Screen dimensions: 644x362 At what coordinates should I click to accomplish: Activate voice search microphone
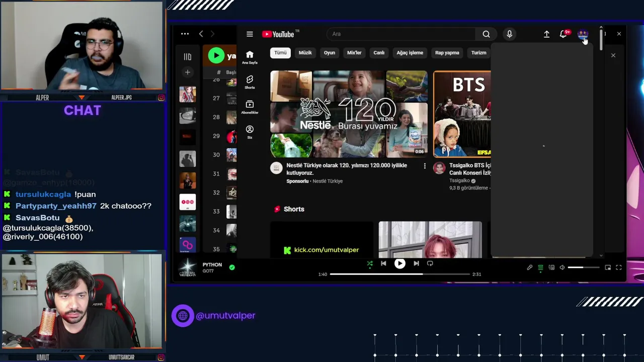click(x=509, y=34)
